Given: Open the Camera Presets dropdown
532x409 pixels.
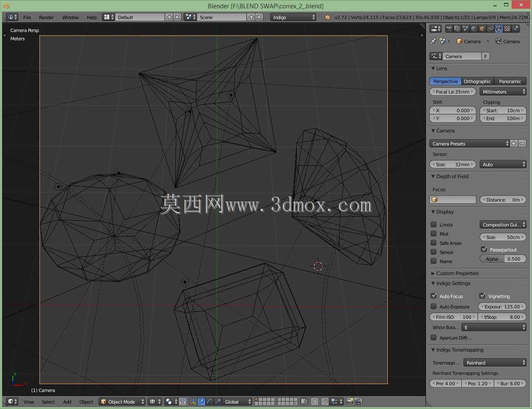Looking at the screenshot, I should [470, 143].
